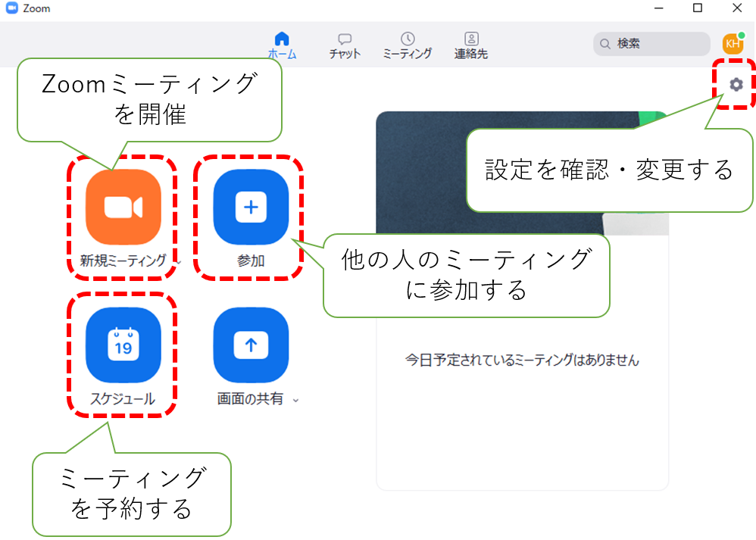Minimize the Zoom window
This screenshot has width=756, height=540.
tap(658, 8)
